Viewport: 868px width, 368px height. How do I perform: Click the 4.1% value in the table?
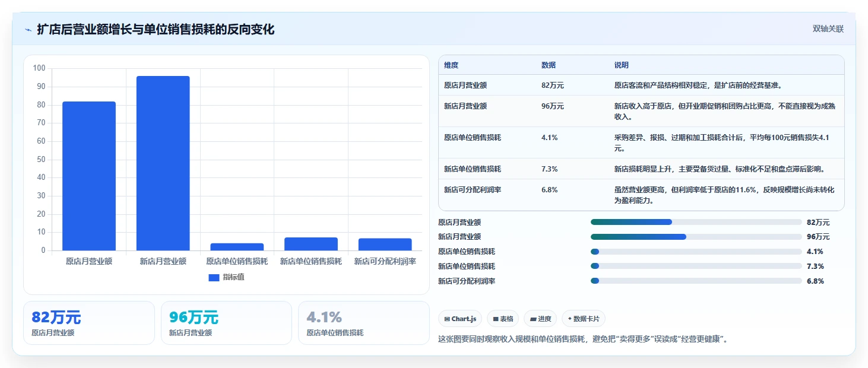click(549, 138)
